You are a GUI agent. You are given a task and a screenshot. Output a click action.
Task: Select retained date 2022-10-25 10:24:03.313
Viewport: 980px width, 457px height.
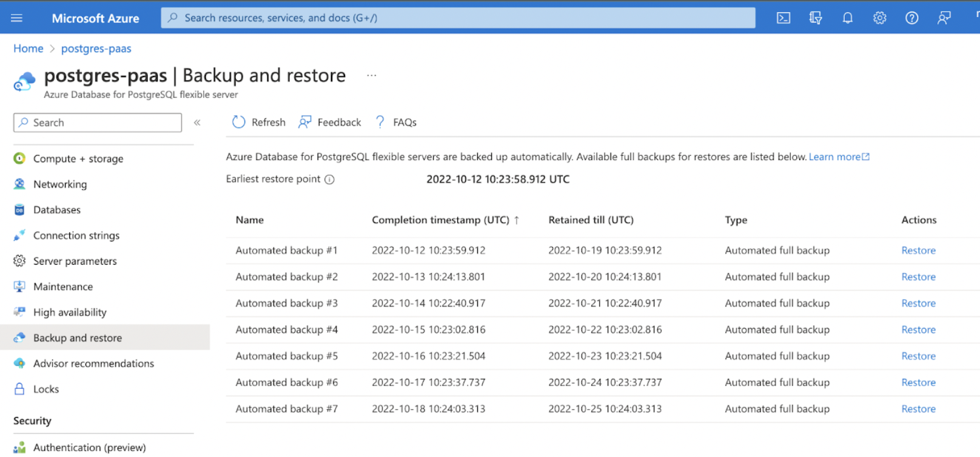pos(605,409)
